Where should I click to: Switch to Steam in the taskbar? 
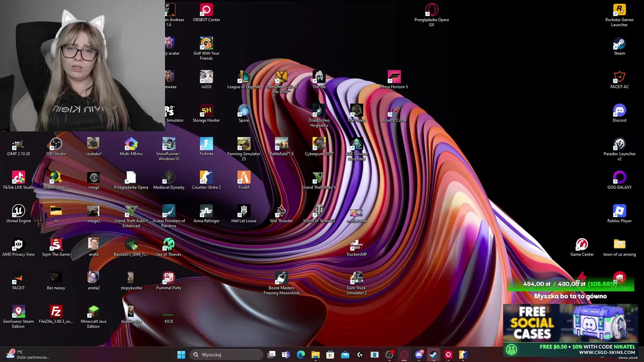point(433,354)
